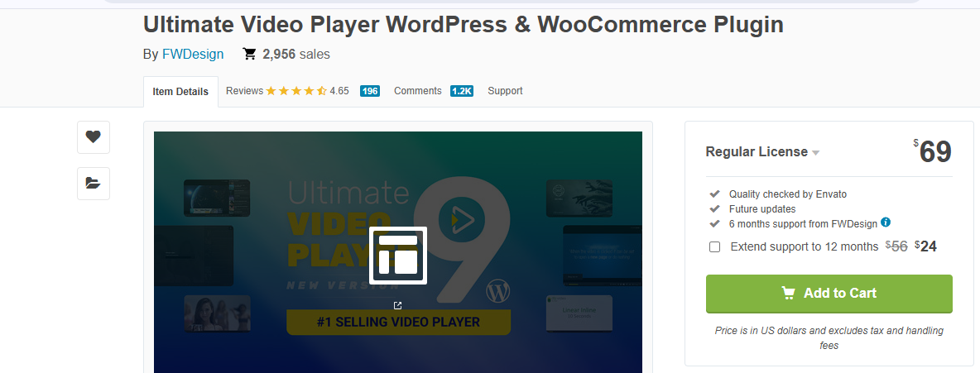Click the crossed-out $56 price
This screenshot has height=373, width=980.
896,246
